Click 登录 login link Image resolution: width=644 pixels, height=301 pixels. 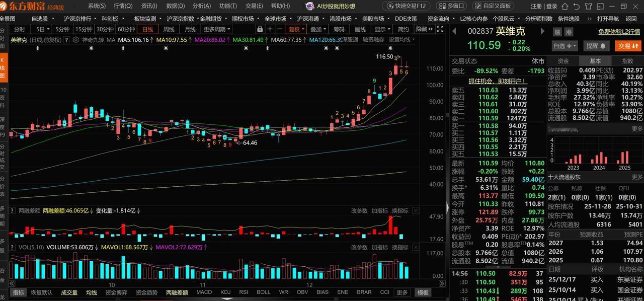pyautogui.click(x=551, y=7)
